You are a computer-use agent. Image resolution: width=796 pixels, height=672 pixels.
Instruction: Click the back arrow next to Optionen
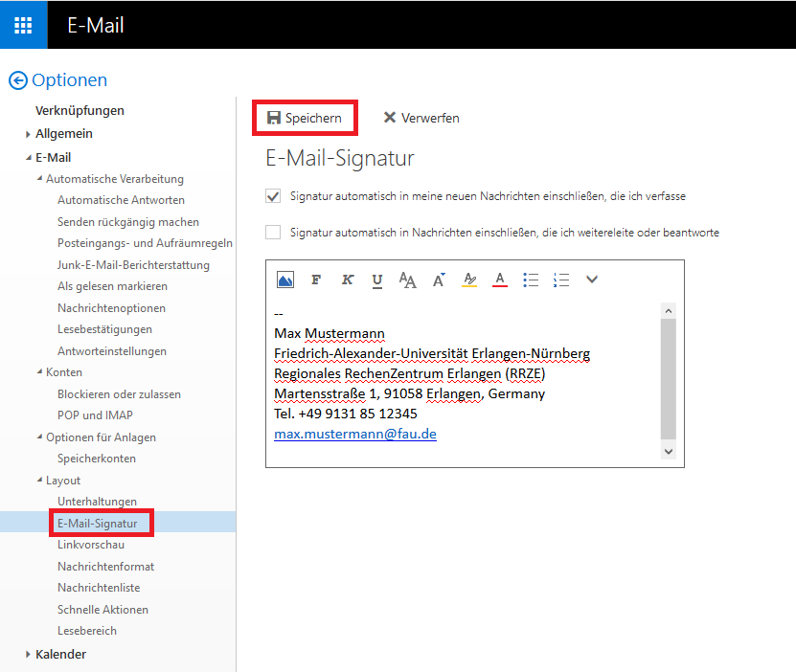point(17,81)
